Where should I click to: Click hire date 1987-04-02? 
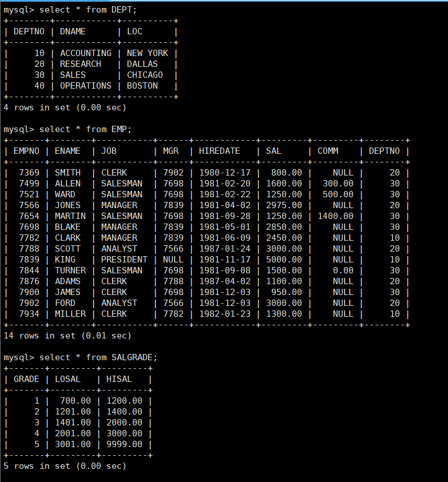click(x=225, y=281)
